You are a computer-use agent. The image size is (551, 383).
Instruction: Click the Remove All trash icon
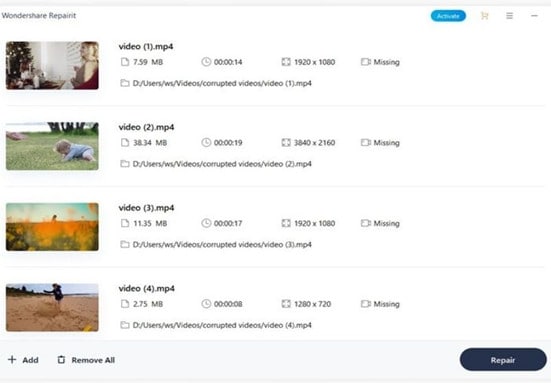tap(61, 359)
